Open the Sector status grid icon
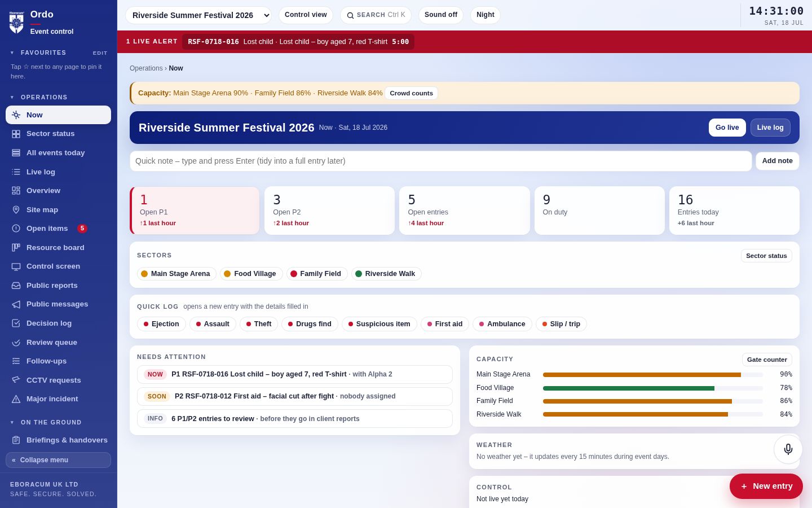The image size is (812, 508). coord(16,134)
